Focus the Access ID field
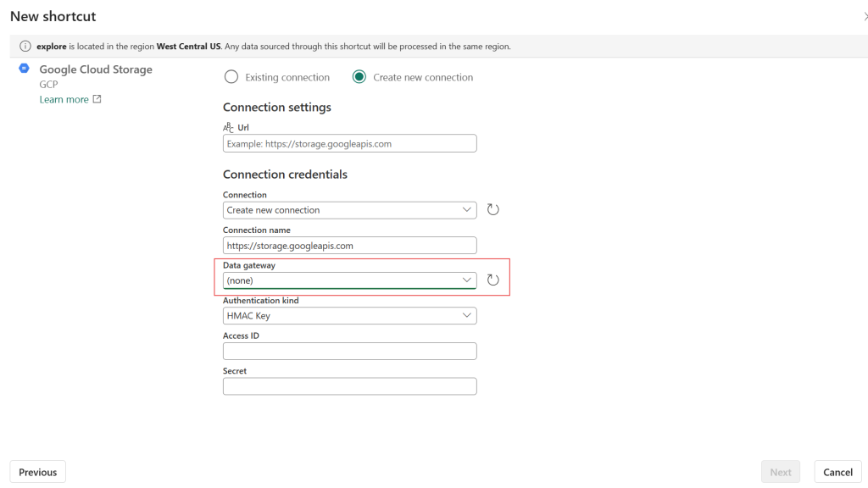The width and height of the screenshot is (868, 488). [350, 352]
